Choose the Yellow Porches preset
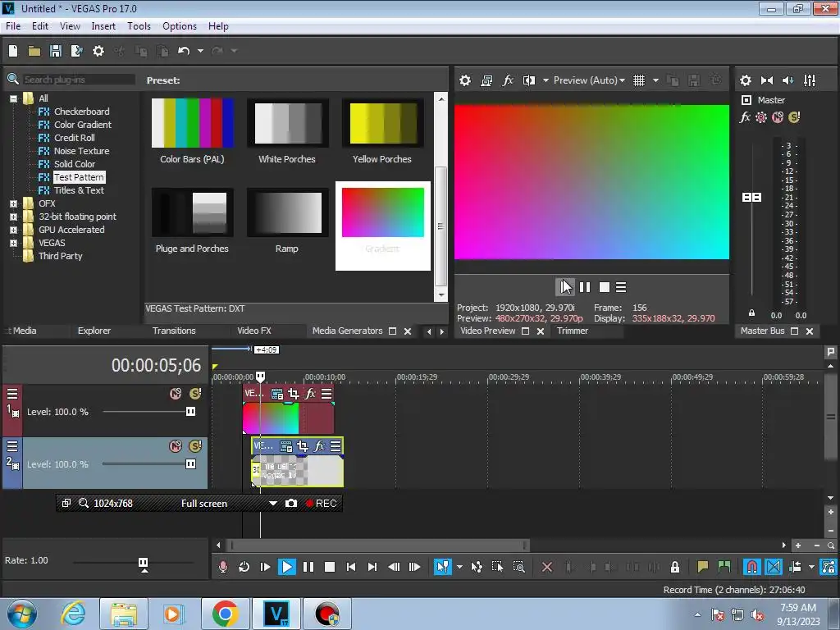This screenshot has height=630, width=840. pyautogui.click(x=382, y=124)
